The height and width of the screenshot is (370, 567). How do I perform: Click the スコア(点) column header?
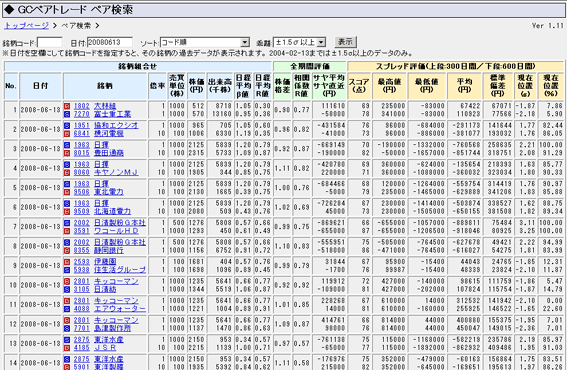[359, 86]
